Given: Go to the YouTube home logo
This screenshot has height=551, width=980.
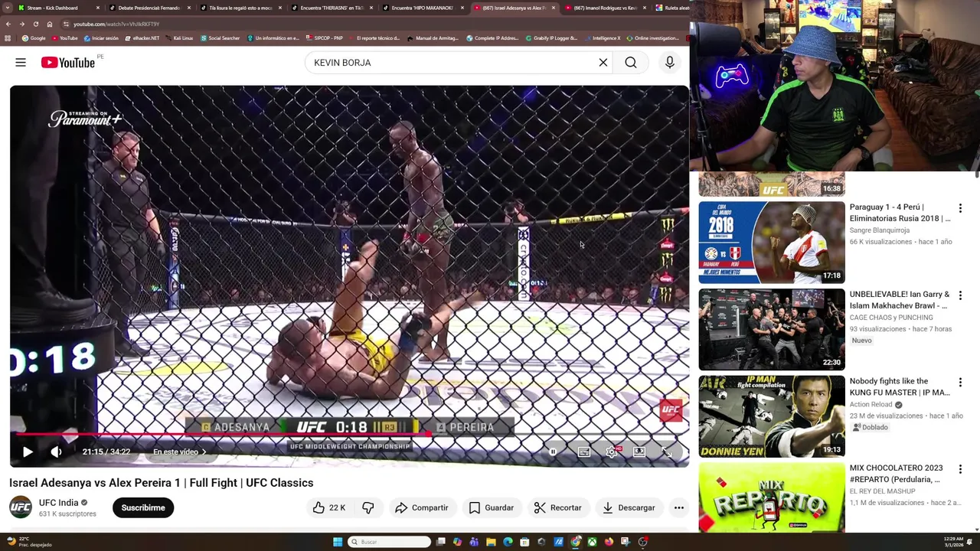Looking at the screenshot, I should pyautogui.click(x=68, y=63).
